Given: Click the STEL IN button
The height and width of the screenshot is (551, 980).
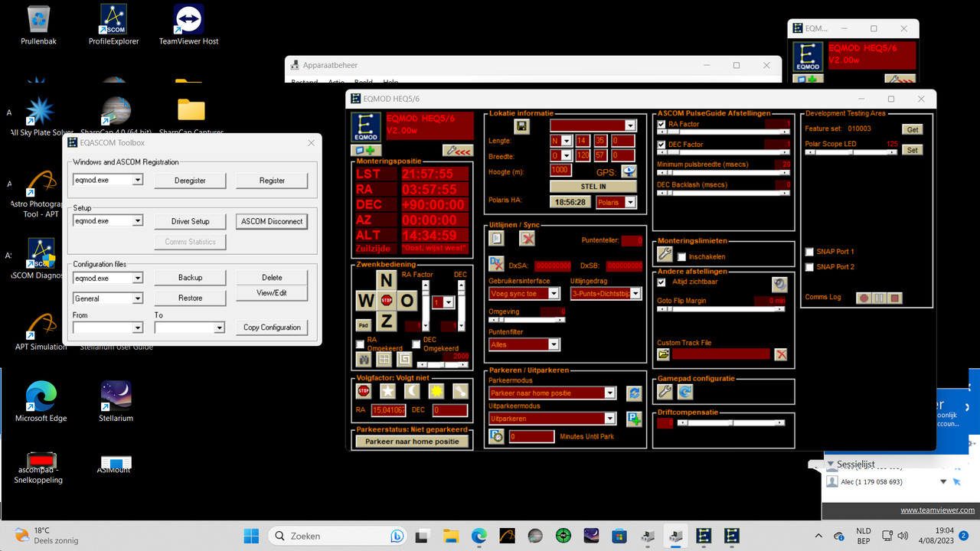Looking at the screenshot, I should point(593,186).
